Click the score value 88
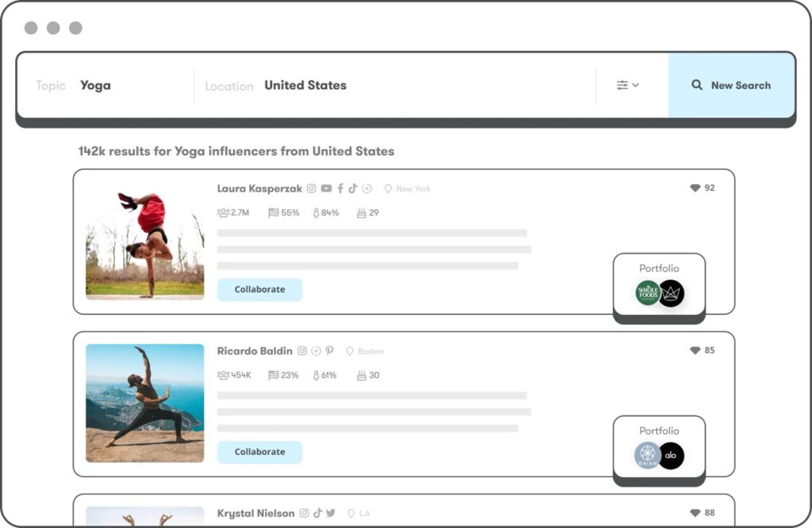Viewport: 812px width, 528px height. [x=710, y=513]
